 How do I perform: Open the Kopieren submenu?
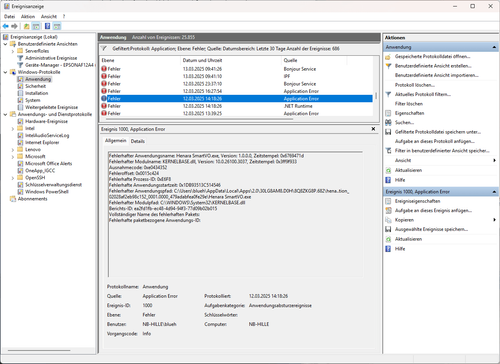[x=440, y=220]
